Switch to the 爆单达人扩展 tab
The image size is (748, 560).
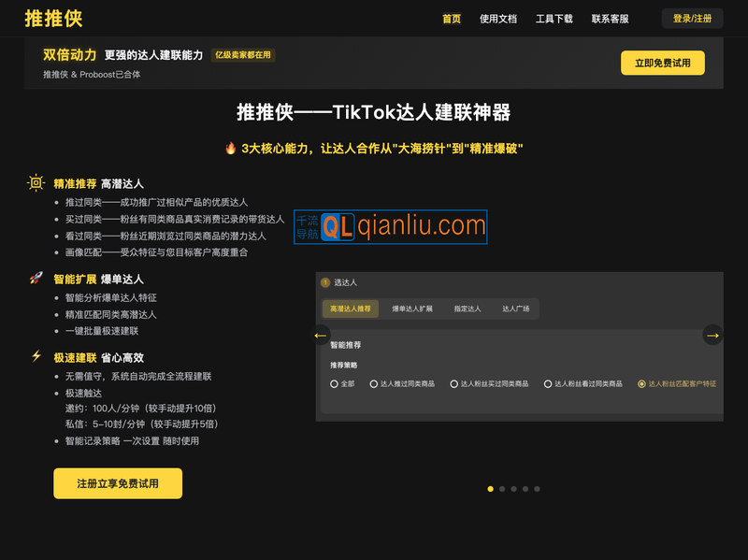[x=411, y=307]
